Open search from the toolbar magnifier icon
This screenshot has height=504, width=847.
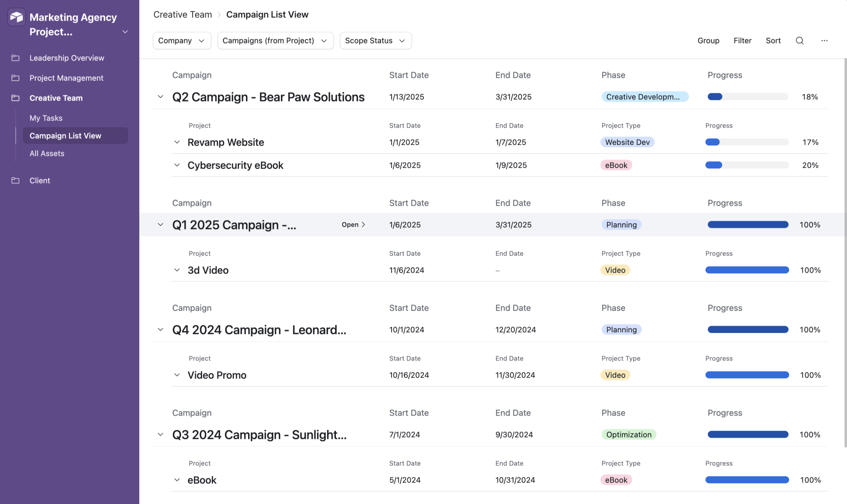799,40
